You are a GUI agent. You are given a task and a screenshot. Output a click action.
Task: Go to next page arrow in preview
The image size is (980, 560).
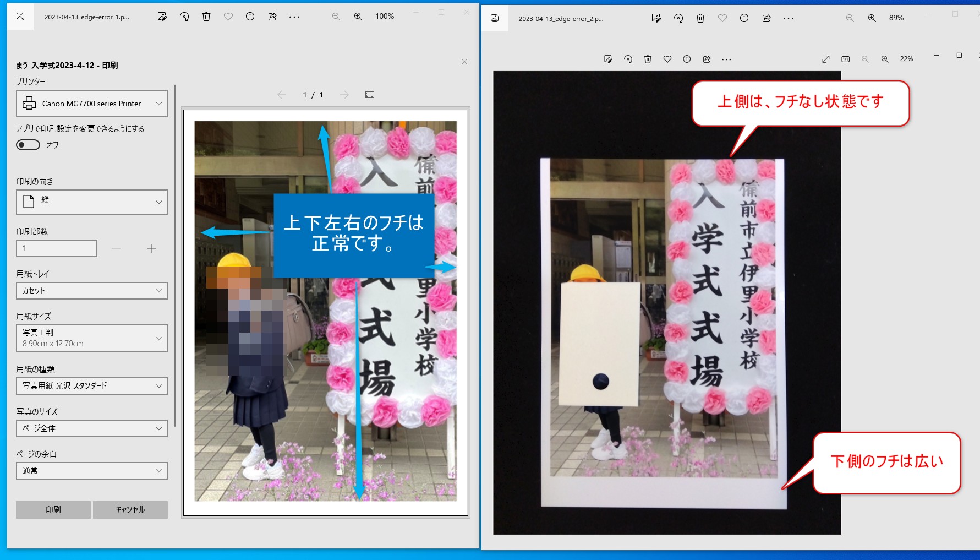pos(344,95)
